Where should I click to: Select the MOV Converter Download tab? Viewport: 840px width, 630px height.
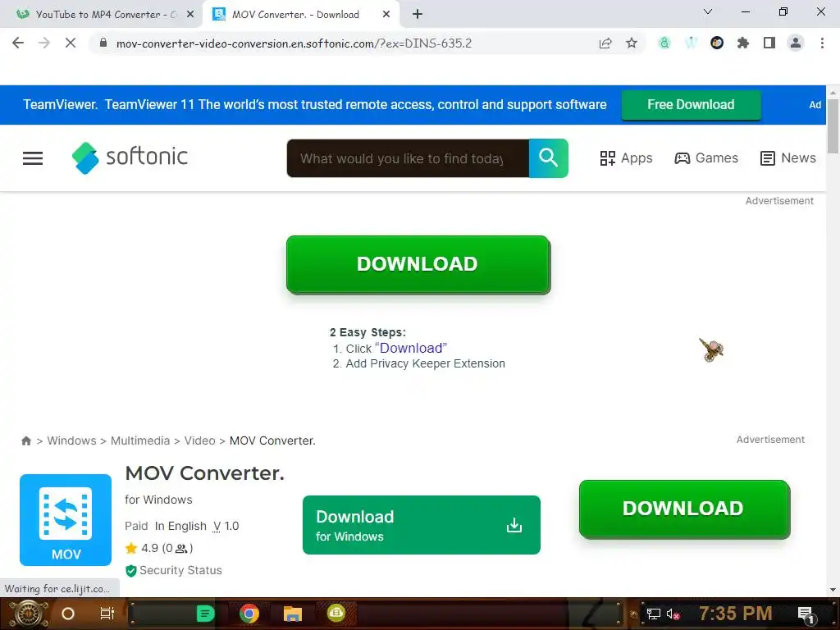coord(295,15)
